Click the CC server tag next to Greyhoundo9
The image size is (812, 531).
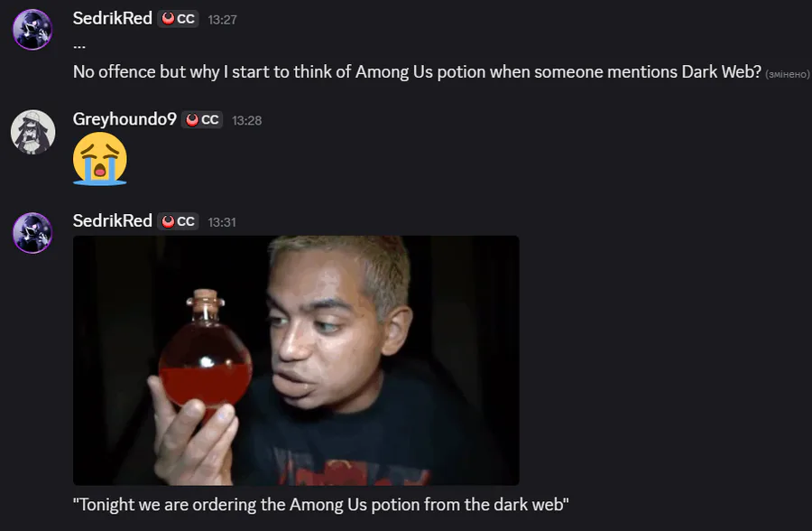coord(202,120)
